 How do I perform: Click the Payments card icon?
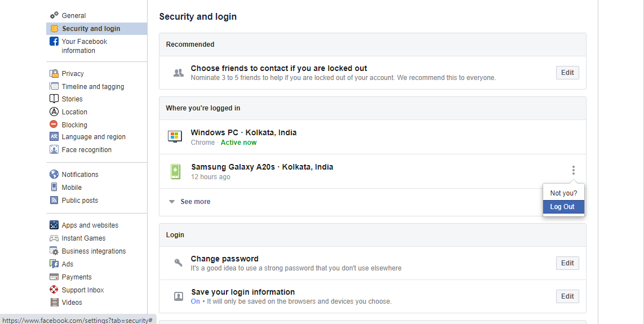(54, 277)
